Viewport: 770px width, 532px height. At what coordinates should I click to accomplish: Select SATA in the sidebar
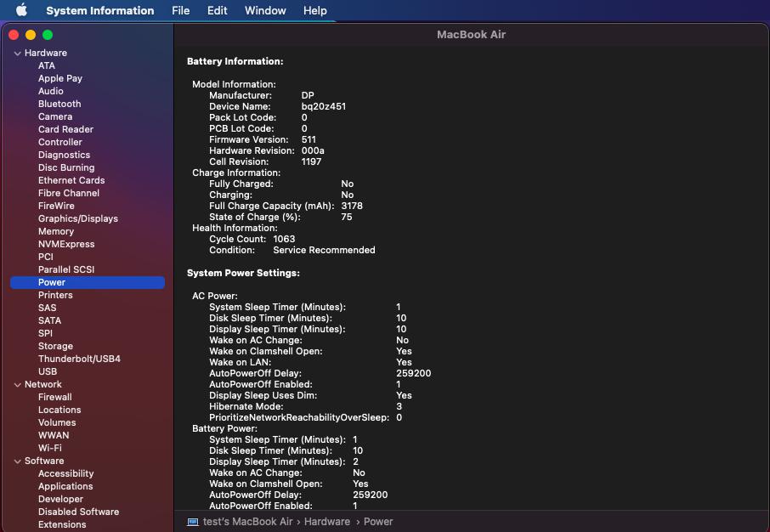(x=49, y=320)
